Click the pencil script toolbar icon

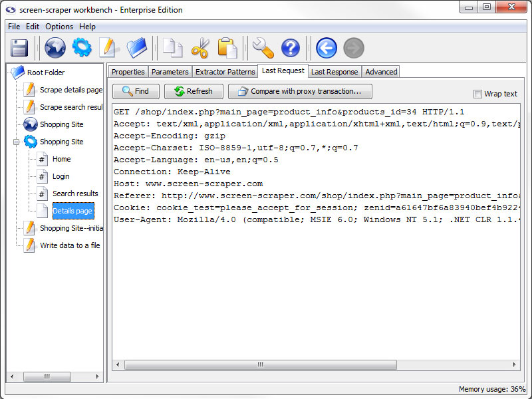108,48
